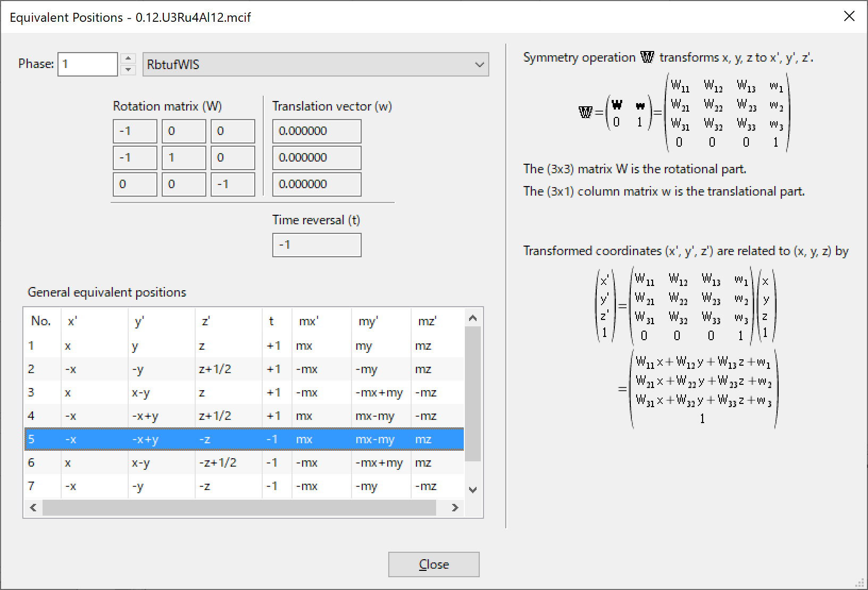This screenshot has width=868, height=590.
Task: Click the first translation vector field
Action: coord(316,131)
